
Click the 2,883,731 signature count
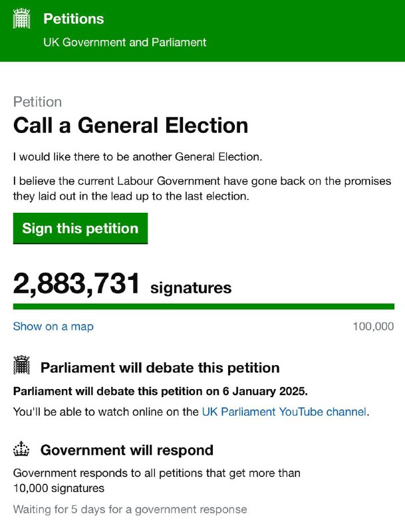click(76, 284)
